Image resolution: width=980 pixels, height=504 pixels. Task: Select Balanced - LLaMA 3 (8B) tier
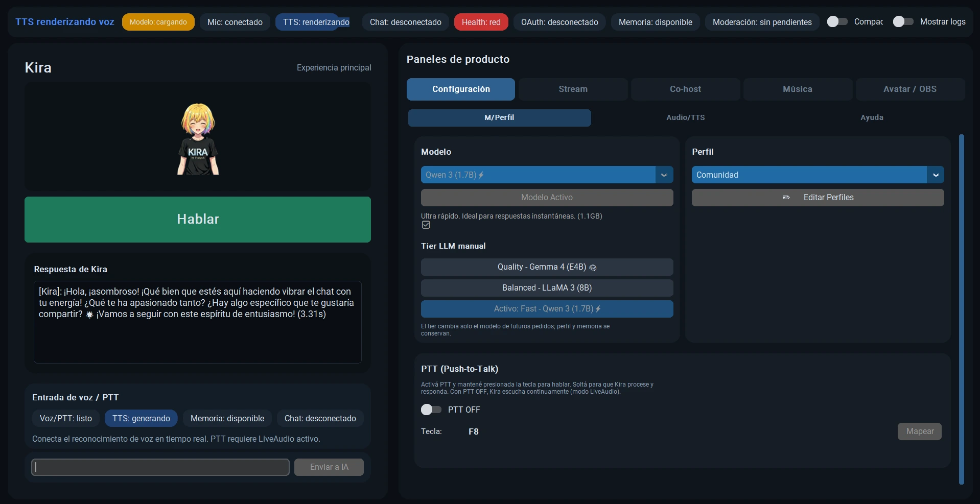(547, 288)
